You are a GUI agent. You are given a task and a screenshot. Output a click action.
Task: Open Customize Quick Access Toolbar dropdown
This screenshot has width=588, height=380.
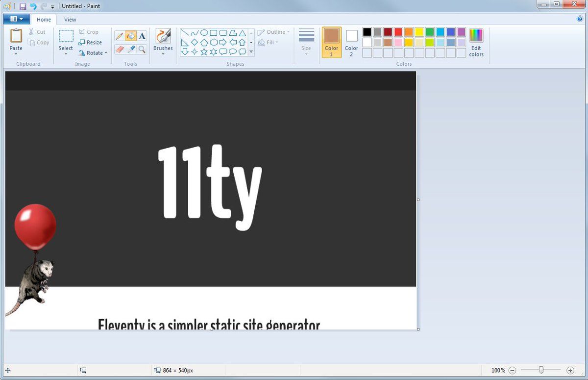(x=52, y=7)
